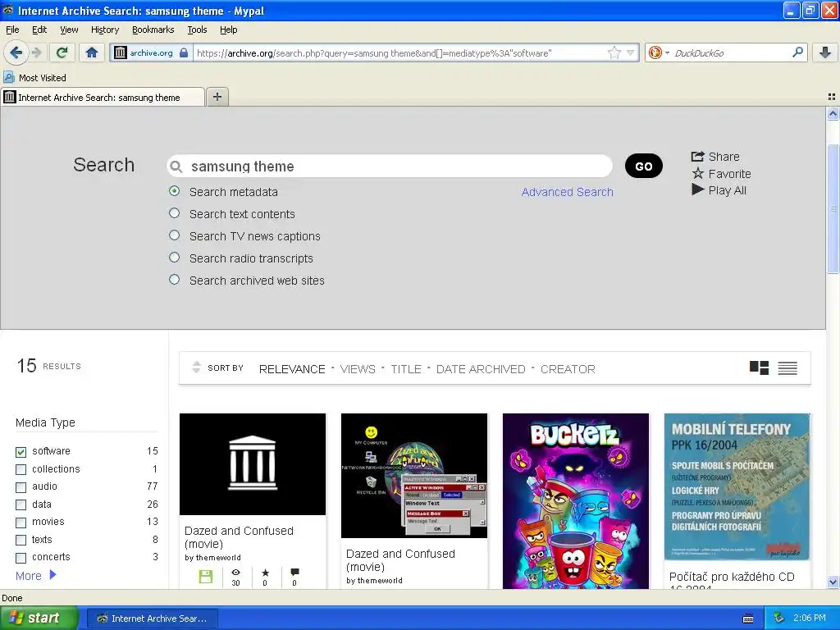
Task: Click the network tray icon near clock
Action: (779, 619)
